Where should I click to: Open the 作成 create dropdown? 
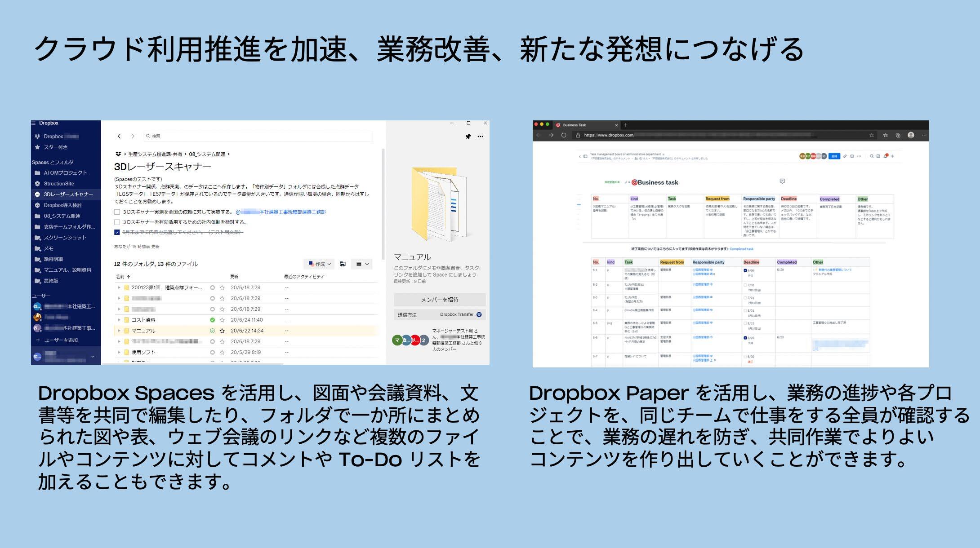click(x=319, y=264)
